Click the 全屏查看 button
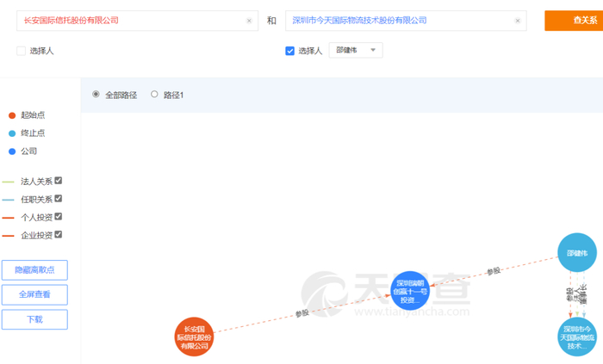 (34, 294)
